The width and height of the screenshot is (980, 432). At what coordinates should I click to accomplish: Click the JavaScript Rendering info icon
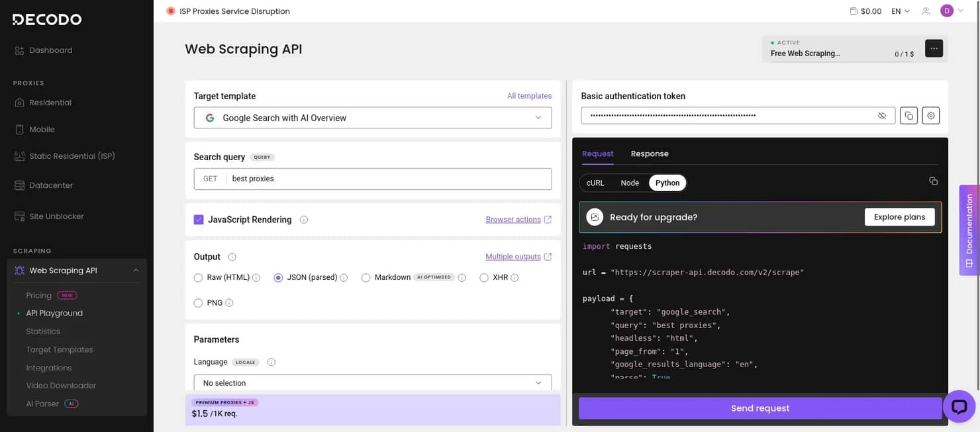pyautogui.click(x=304, y=220)
